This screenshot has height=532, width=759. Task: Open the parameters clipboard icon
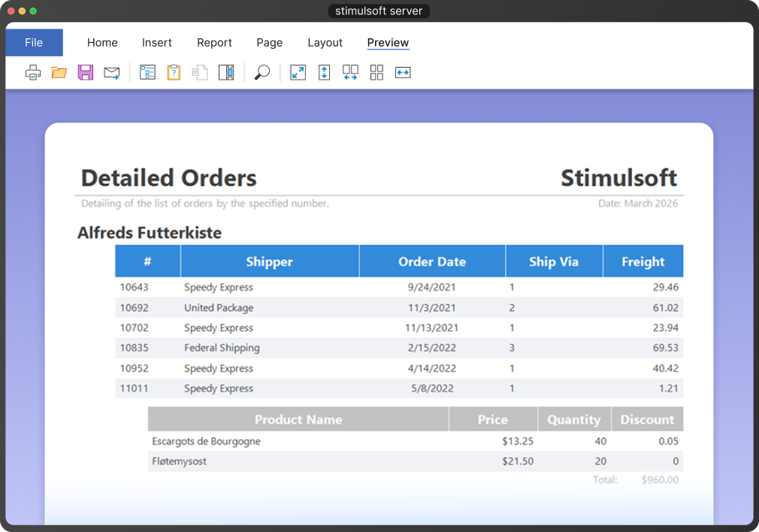tap(174, 73)
